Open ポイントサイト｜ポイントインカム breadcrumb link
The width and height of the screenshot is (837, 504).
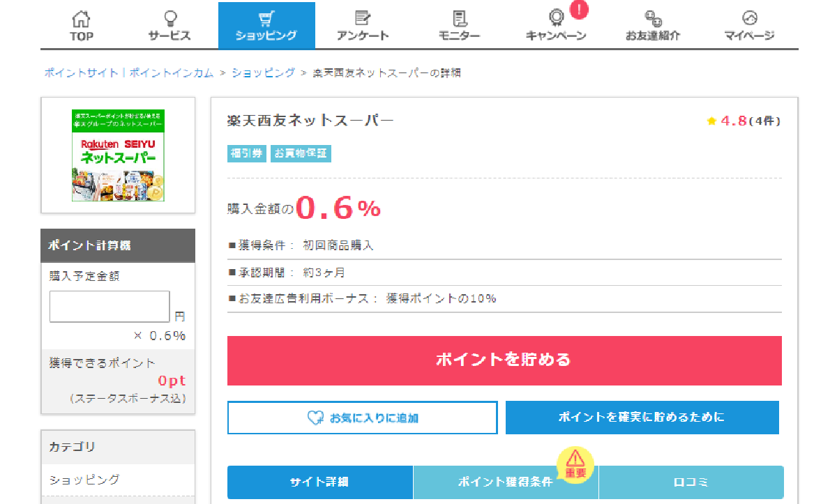pyautogui.click(x=129, y=73)
